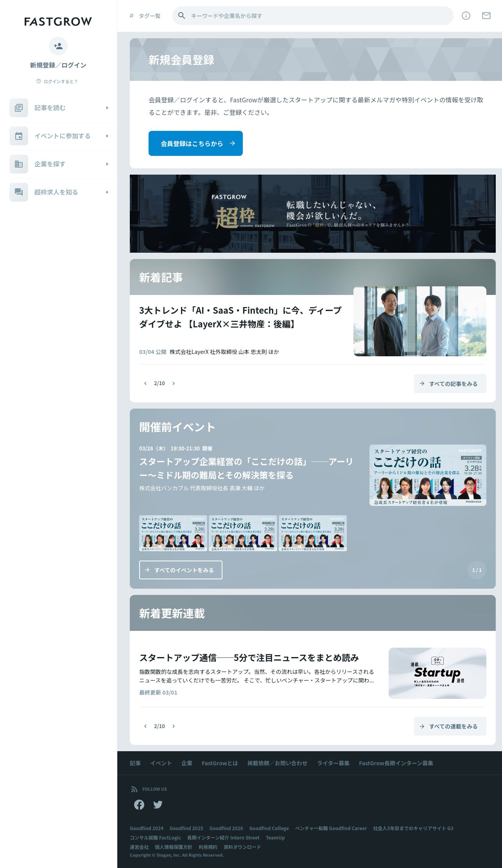Click the article icon beside 記事を読む
Image resolution: width=502 pixels, height=868 pixels.
click(x=19, y=108)
